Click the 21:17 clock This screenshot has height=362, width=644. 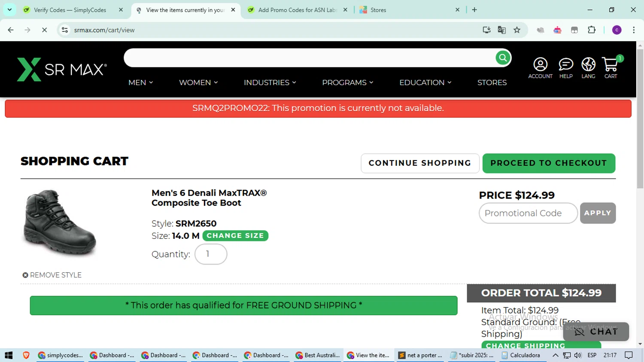click(x=610, y=355)
